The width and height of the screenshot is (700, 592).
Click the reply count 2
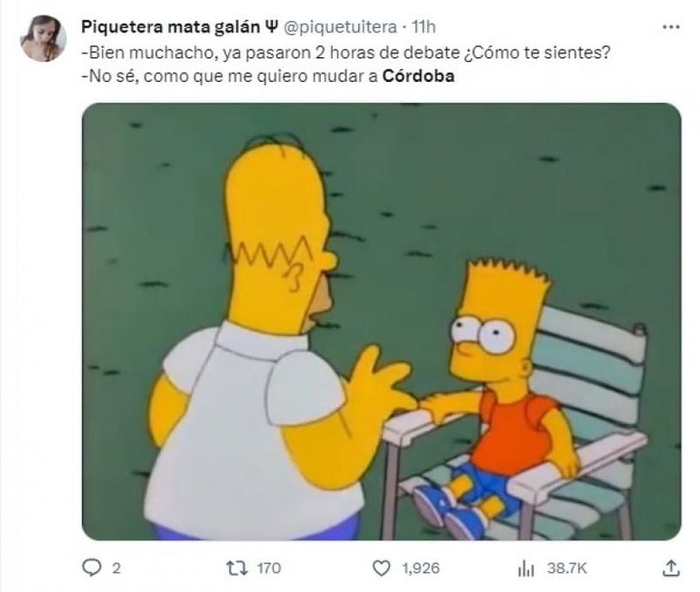[x=116, y=568]
